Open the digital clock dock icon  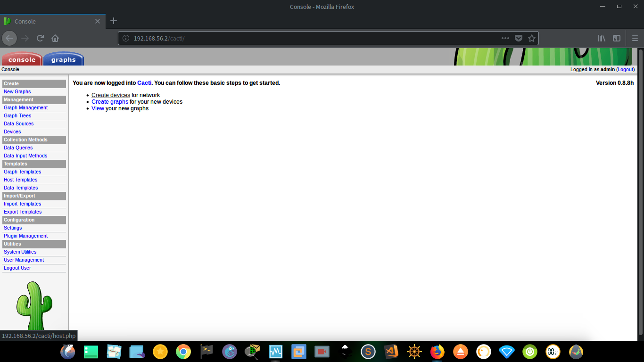553,352
